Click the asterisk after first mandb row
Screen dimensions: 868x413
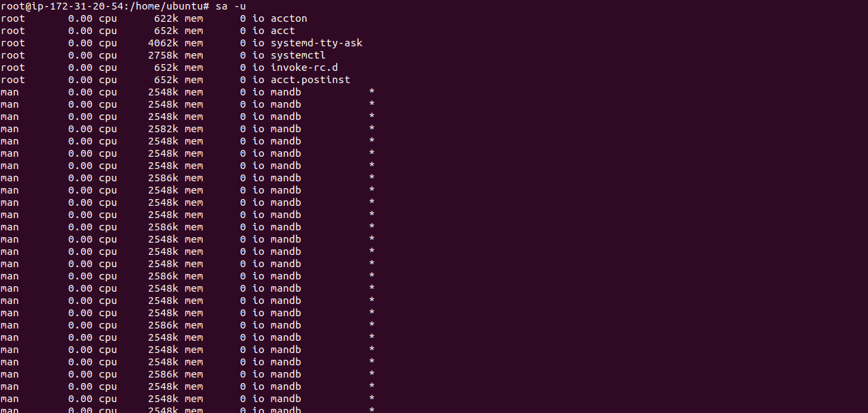[372, 92]
